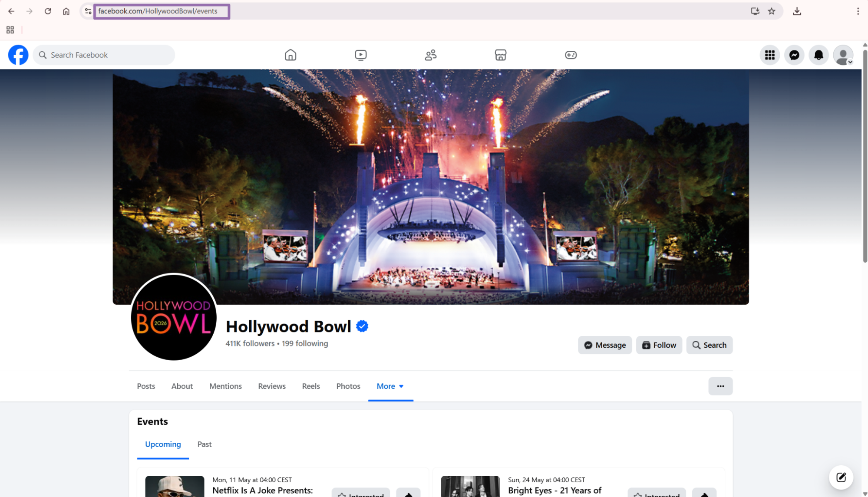Click the URL facebook.com/HollywoodBowl/events

point(158,11)
